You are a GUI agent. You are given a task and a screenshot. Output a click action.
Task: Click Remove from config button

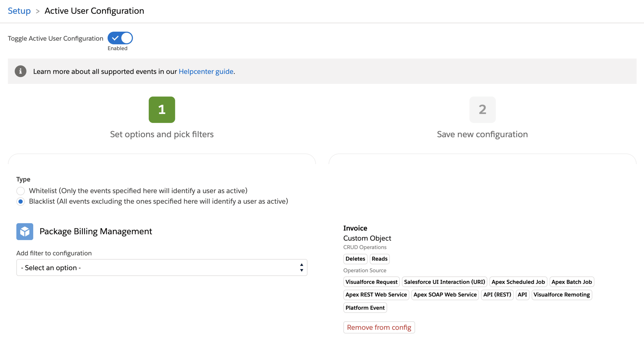click(379, 327)
